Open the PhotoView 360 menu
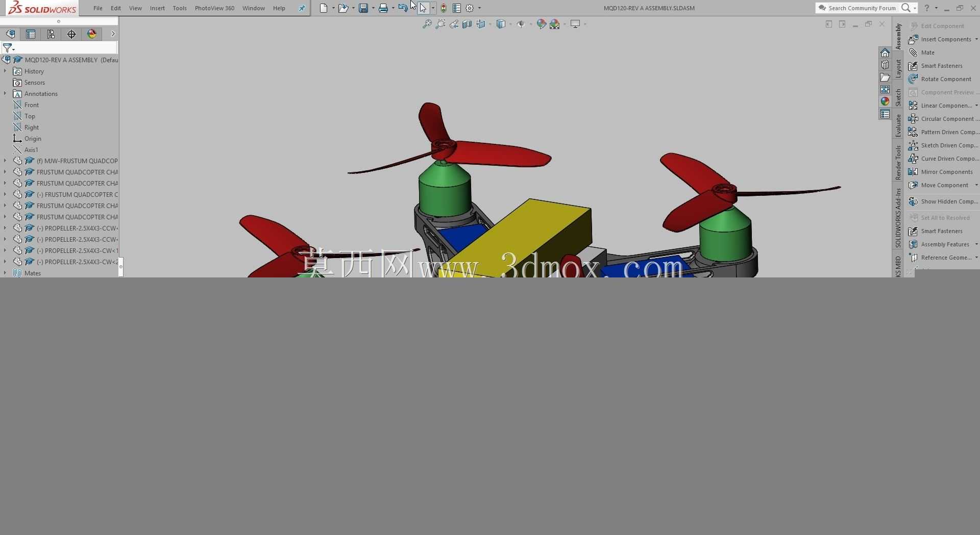Image resolution: width=980 pixels, height=535 pixels. coord(214,8)
